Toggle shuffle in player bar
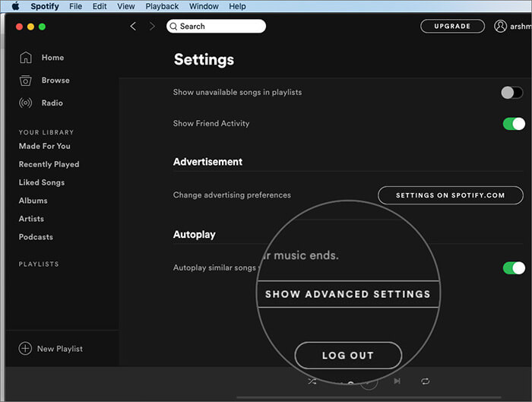 312,381
